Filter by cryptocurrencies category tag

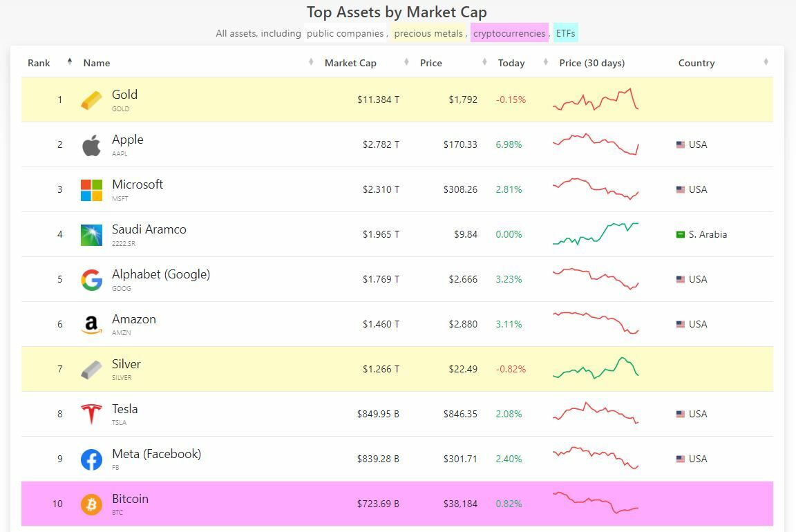pos(509,33)
